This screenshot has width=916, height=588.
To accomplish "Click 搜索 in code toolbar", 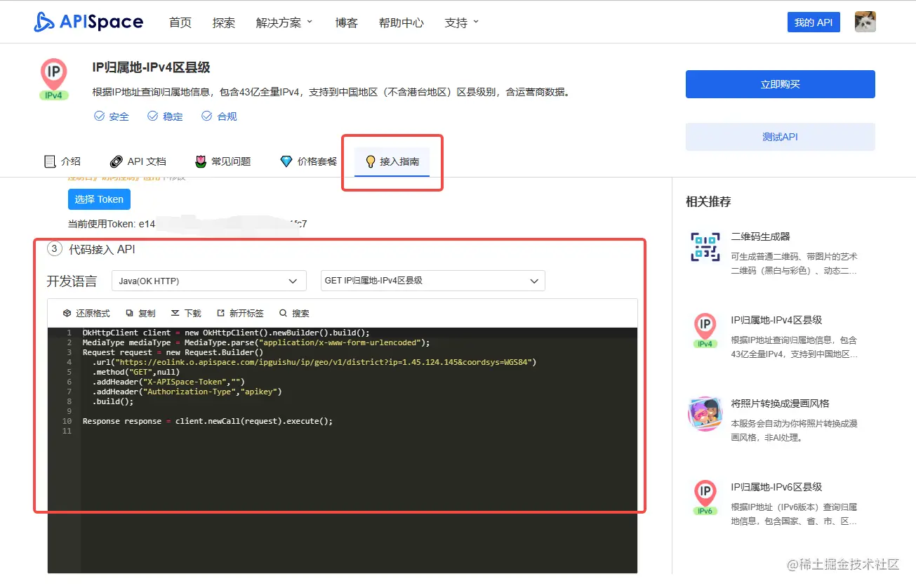I will [294, 313].
